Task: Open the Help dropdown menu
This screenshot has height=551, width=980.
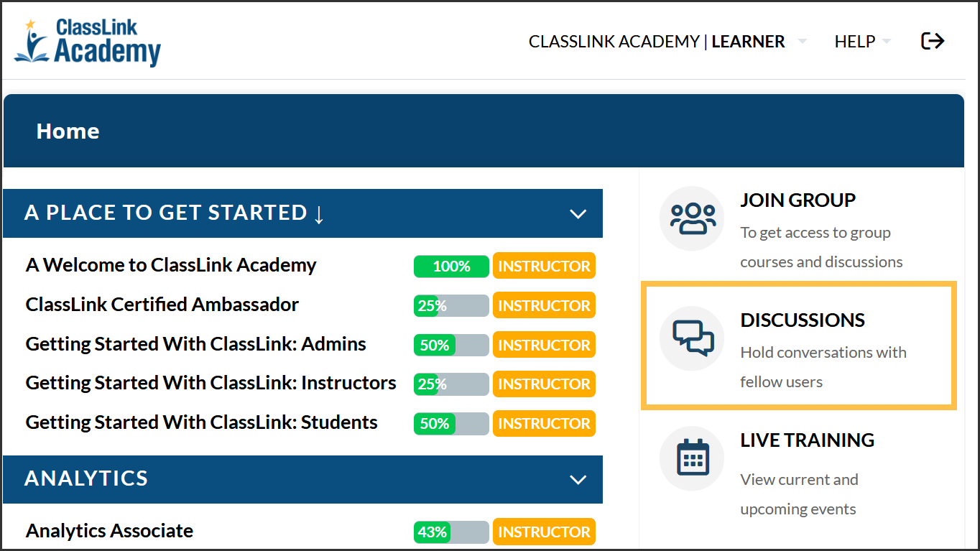Action: 862,42
